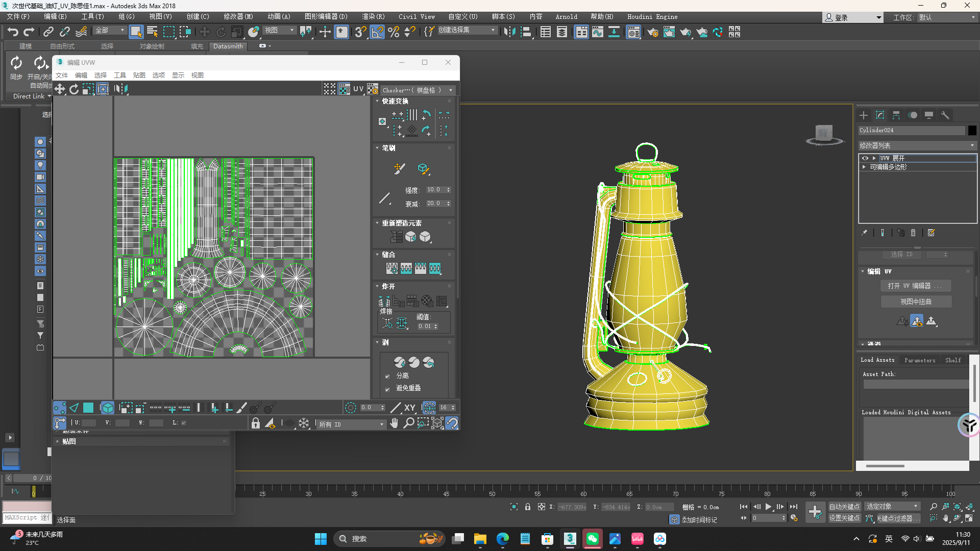Click the black object color swatch
The height and width of the screenshot is (551, 980).
pos(972,130)
